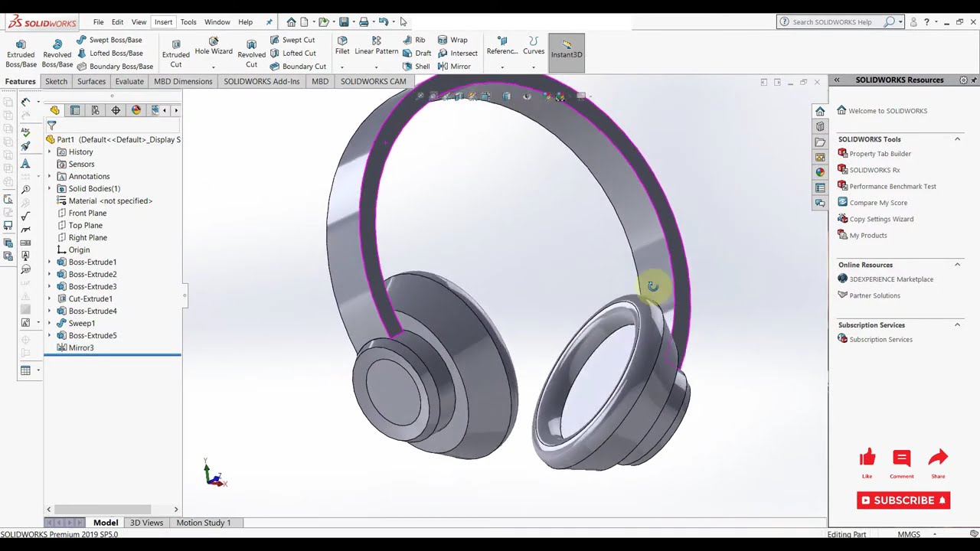
Task: Expand the History node
Action: [x=50, y=152]
